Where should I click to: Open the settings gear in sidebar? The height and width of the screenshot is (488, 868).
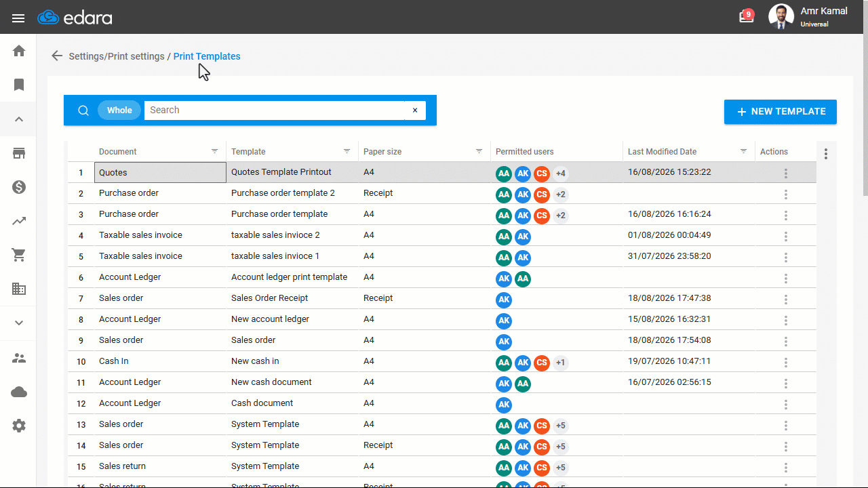point(19,426)
